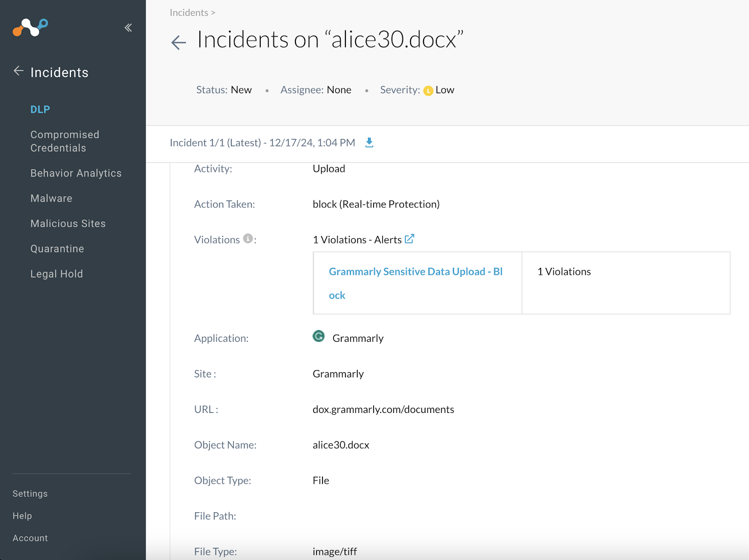This screenshot has height=560, width=749.
Task: Click the File Path label
Action: 215,516
